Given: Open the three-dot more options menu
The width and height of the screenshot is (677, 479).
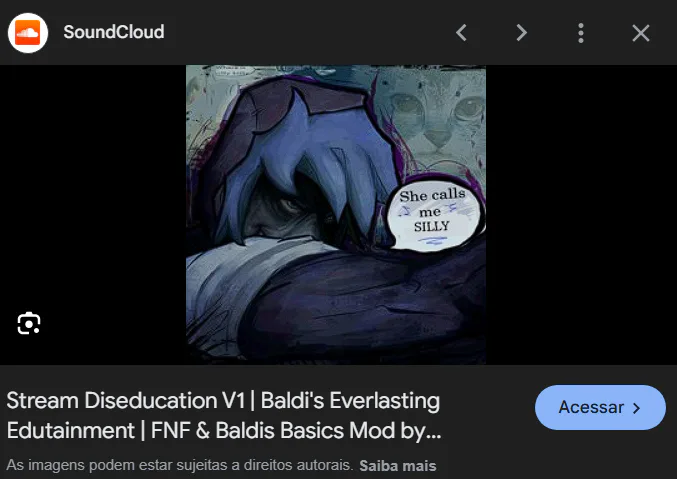Looking at the screenshot, I should (581, 33).
